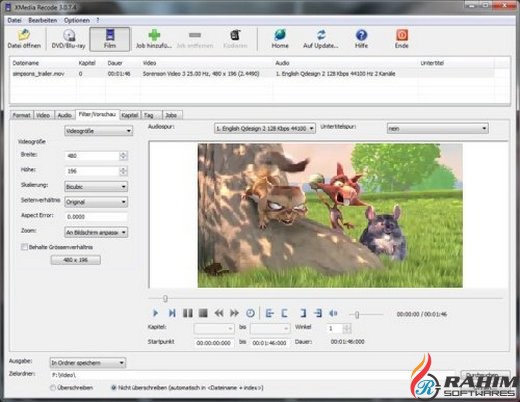Click the preview seek slider handle
520x402 pixels.
point(165,298)
